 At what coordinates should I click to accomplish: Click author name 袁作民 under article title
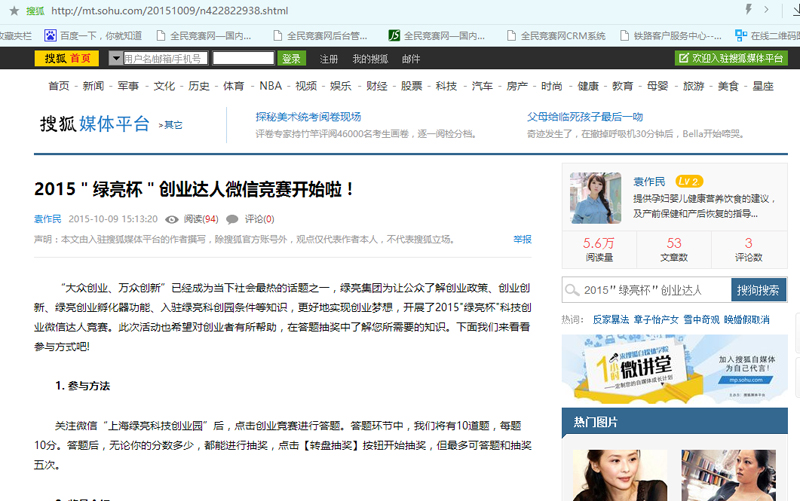47,219
